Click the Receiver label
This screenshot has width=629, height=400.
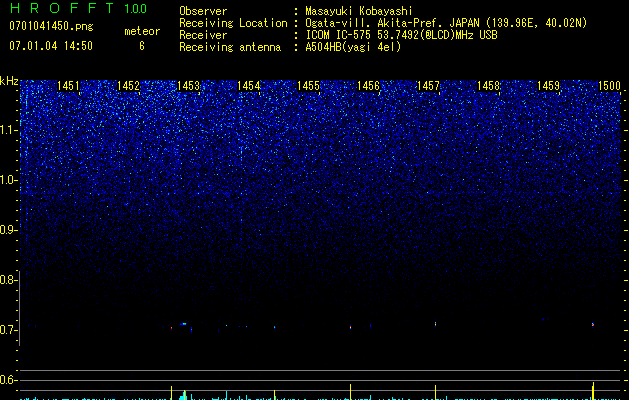pos(203,35)
